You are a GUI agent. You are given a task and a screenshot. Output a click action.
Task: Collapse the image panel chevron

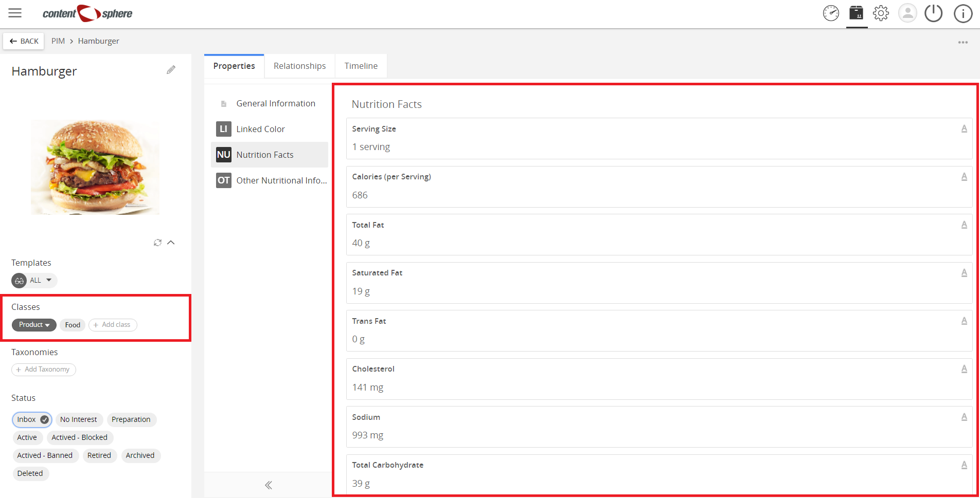(x=171, y=243)
